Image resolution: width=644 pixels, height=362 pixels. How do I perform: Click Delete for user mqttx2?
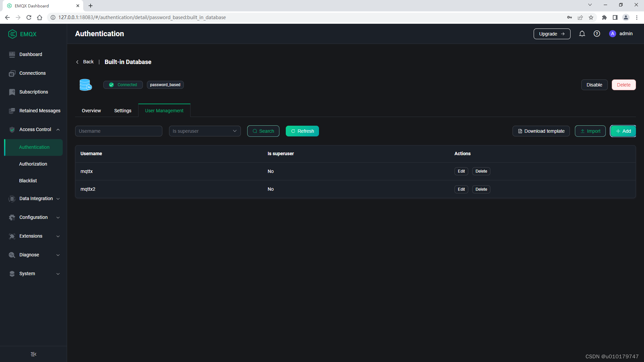[481, 189]
